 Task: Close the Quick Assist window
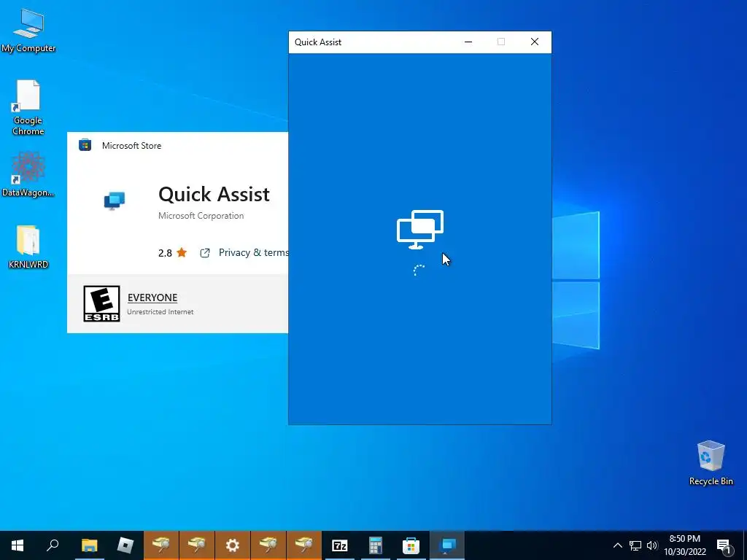click(x=535, y=42)
